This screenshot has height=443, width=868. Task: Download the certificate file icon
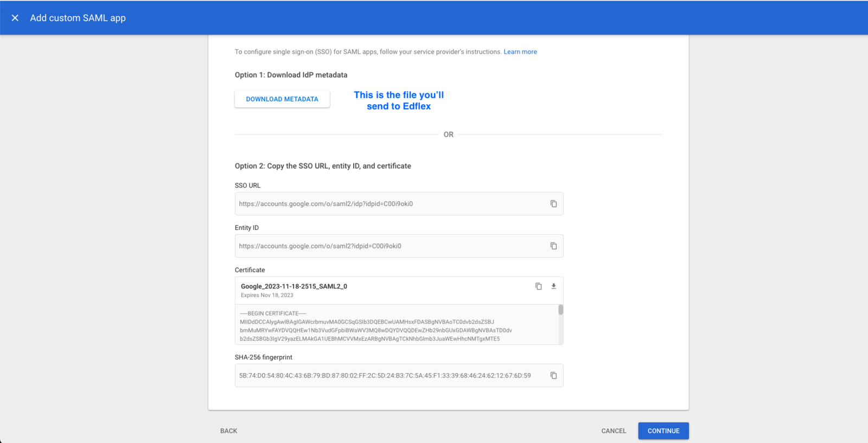554,286
